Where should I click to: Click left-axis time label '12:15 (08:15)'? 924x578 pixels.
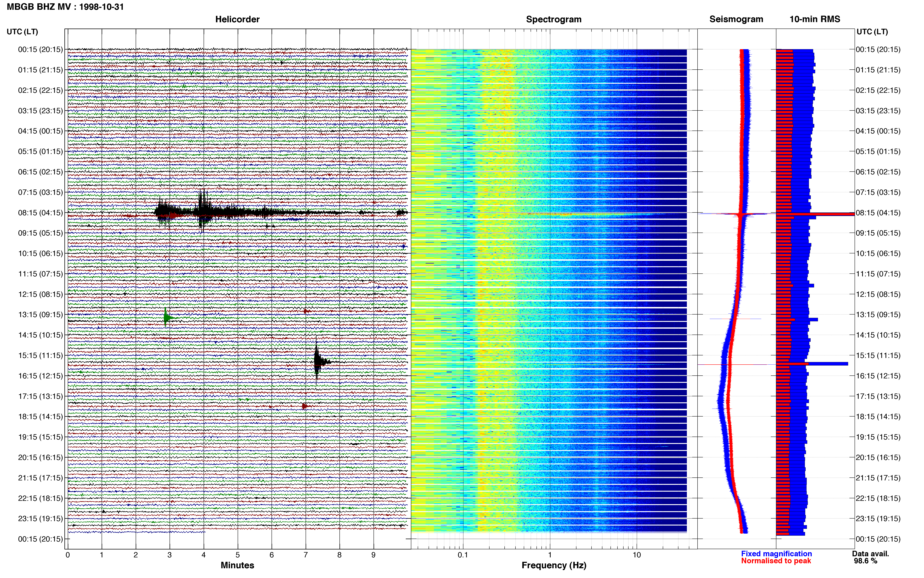pos(40,294)
